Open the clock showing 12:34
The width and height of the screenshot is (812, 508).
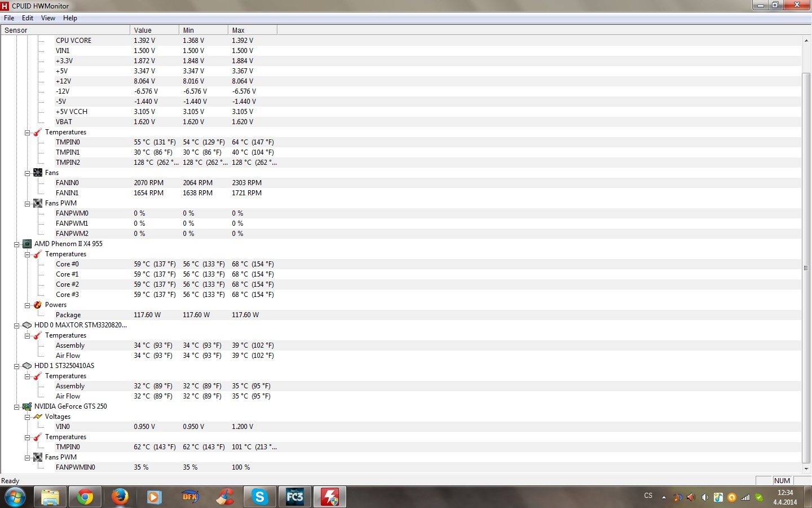785,497
